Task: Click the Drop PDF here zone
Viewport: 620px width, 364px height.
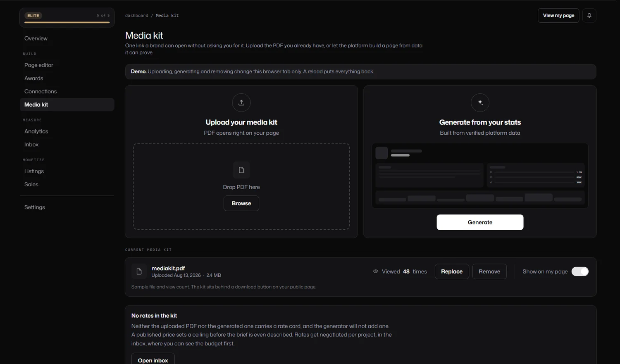Action: point(241,186)
